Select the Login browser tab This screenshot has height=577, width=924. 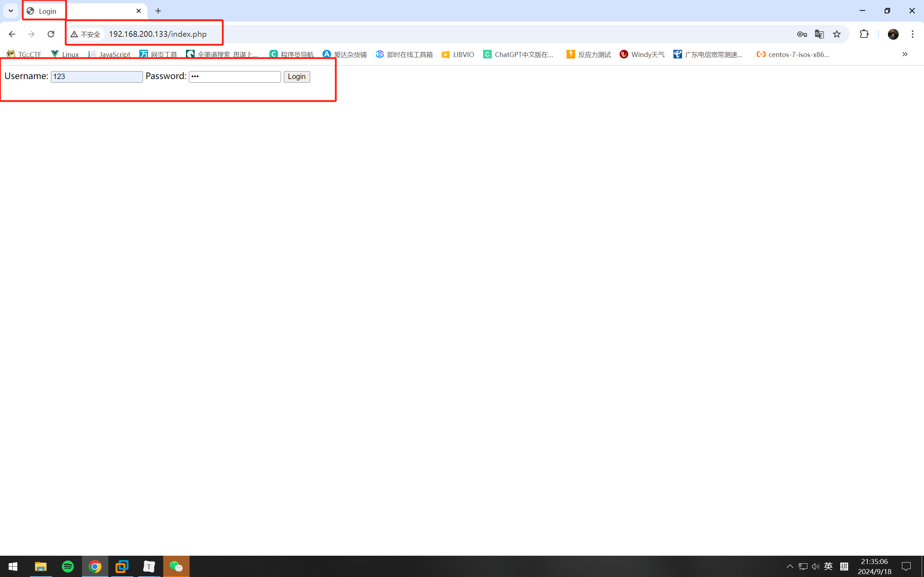point(84,11)
